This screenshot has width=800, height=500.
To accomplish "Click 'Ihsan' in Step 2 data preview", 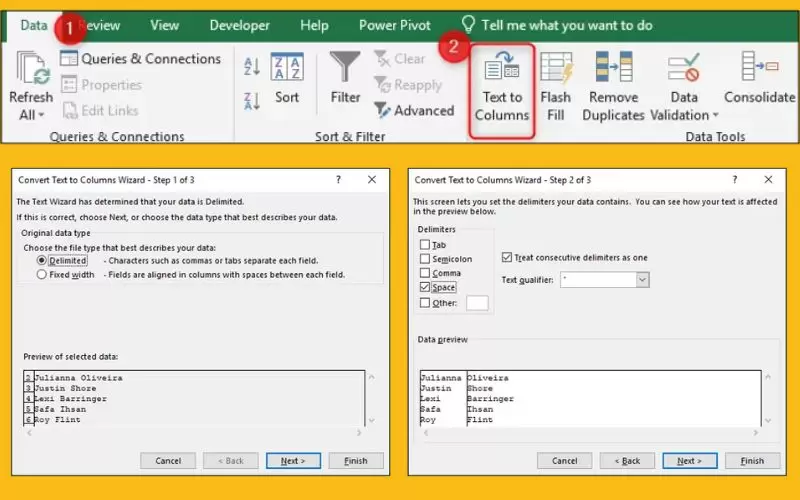I will [480, 409].
